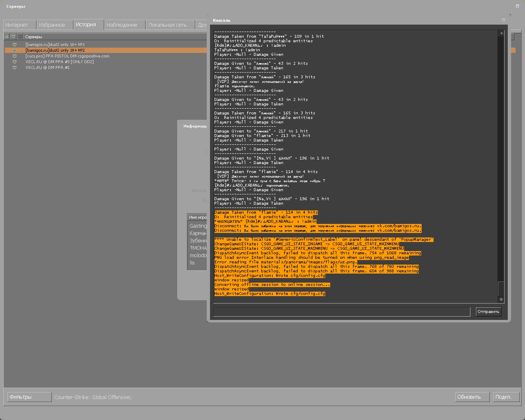
Task: Focus the console command input field
Action: 341,312
